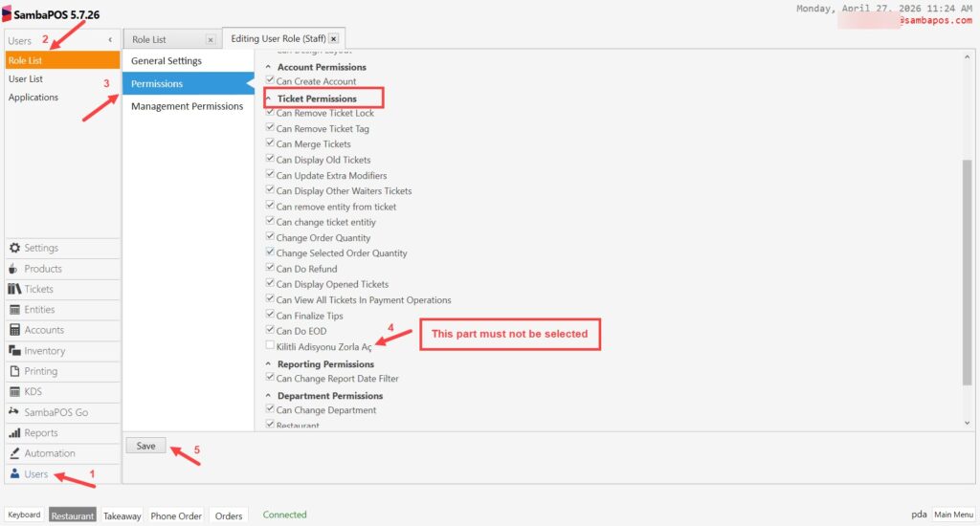This screenshot has height=526, width=980.
Task: Click the Accounts calculator icon
Action: 14,330
